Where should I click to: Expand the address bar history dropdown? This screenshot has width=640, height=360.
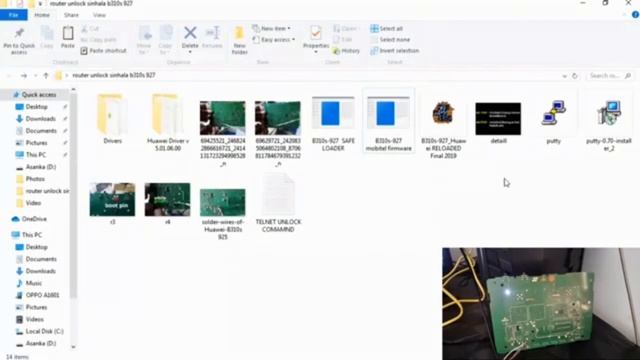pos(564,76)
